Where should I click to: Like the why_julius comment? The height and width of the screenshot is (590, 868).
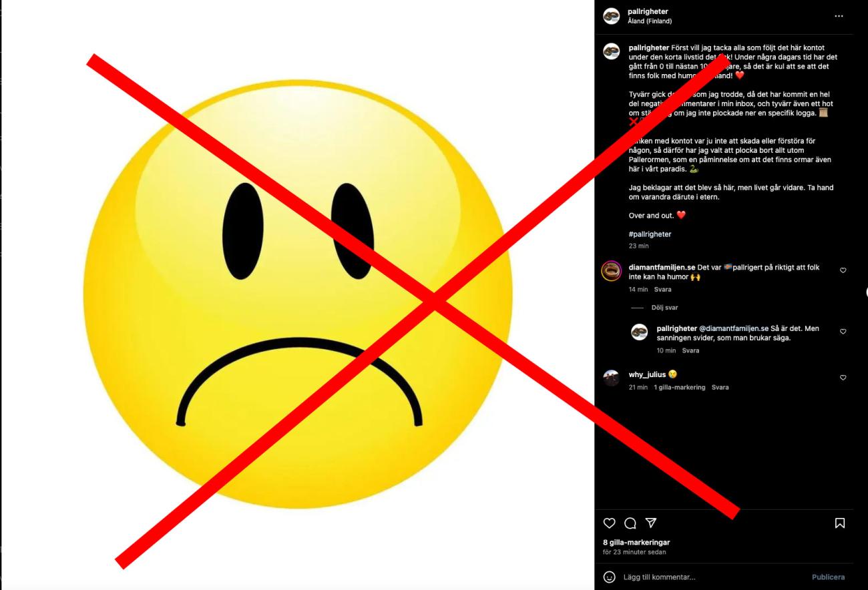tap(843, 378)
